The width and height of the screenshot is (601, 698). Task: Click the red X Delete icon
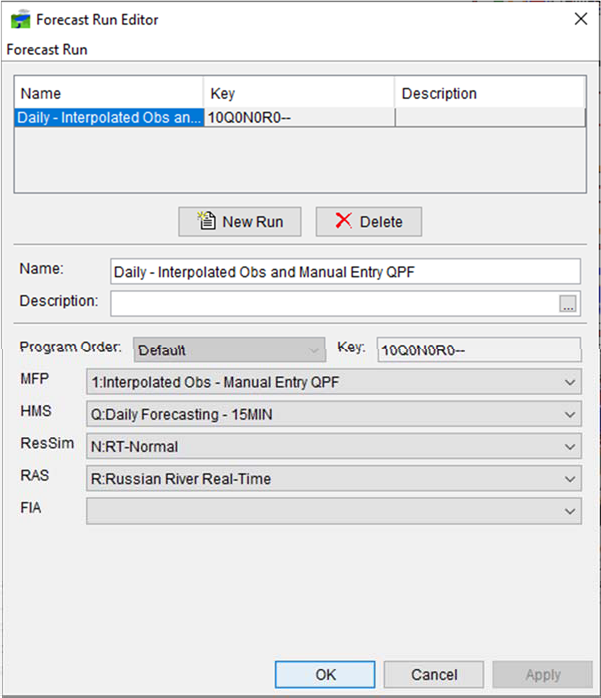pyautogui.click(x=344, y=220)
